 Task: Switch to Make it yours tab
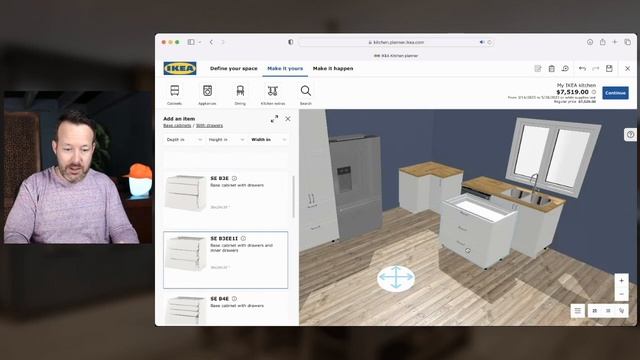click(285, 69)
